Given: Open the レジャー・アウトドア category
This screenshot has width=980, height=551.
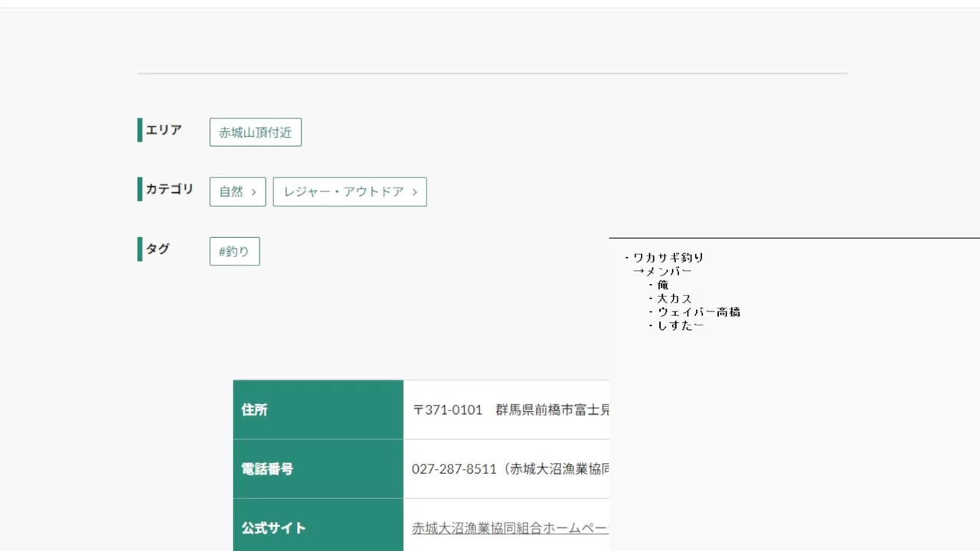Looking at the screenshot, I should 344,192.
